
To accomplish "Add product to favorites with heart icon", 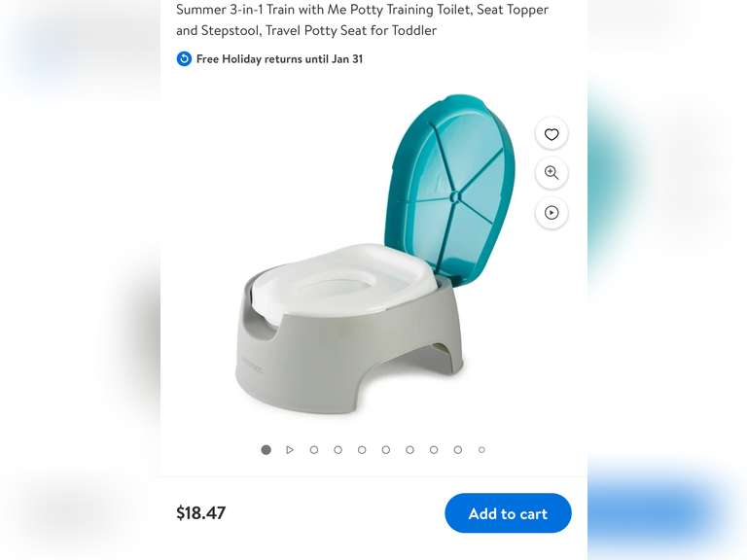I will 551,135.
